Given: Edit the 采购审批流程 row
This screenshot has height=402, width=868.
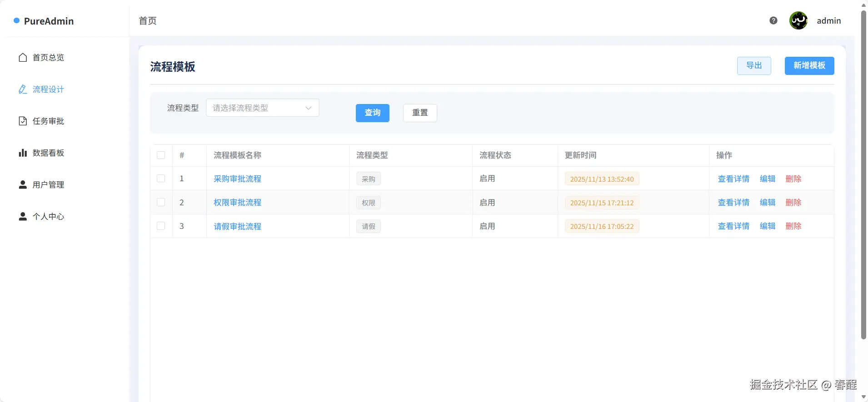Looking at the screenshot, I should [768, 179].
